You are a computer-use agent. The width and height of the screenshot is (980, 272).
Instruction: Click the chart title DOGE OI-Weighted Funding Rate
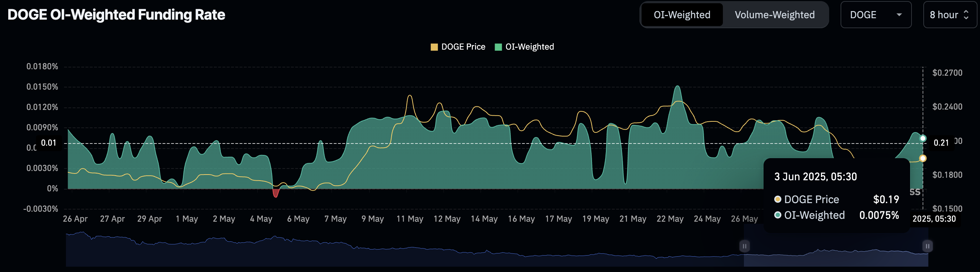tap(116, 15)
